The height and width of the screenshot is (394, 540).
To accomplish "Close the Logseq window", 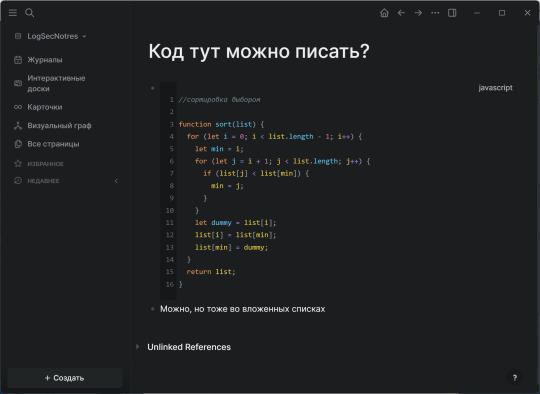I will point(527,13).
